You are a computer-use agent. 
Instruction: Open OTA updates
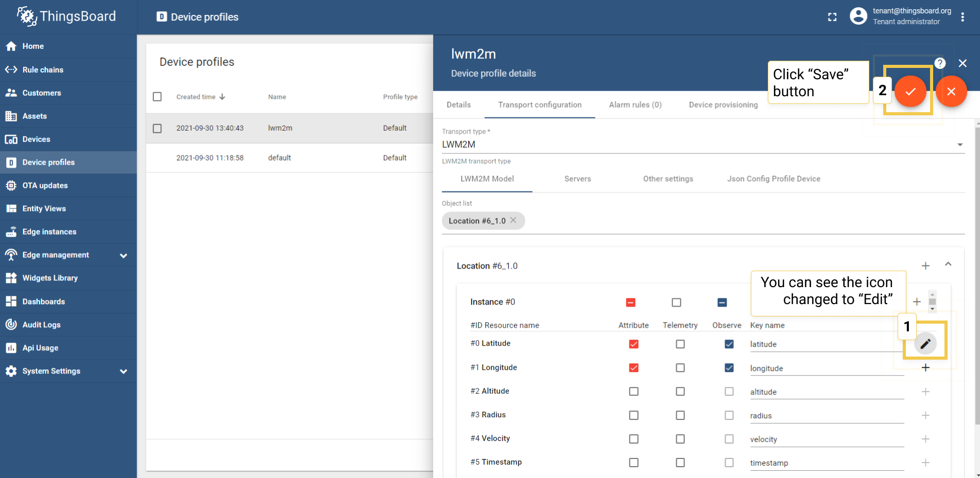coord(68,185)
